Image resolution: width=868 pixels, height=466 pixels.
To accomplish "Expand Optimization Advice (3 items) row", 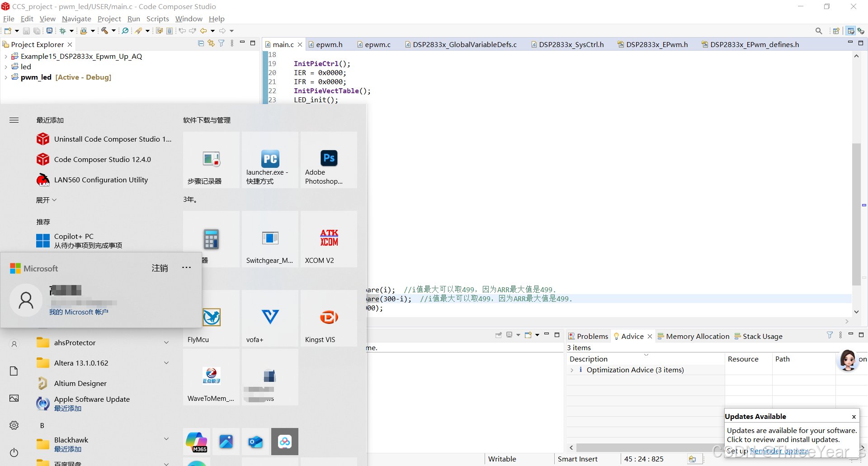I will pyautogui.click(x=572, y=370).
